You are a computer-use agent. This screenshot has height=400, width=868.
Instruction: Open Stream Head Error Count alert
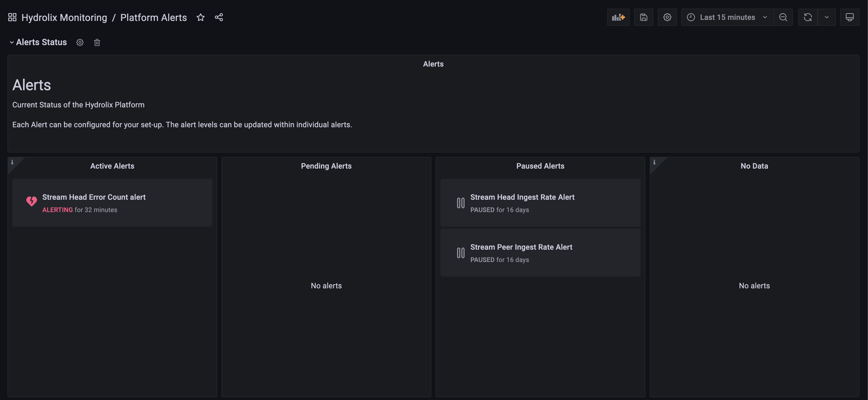point(94,197)
